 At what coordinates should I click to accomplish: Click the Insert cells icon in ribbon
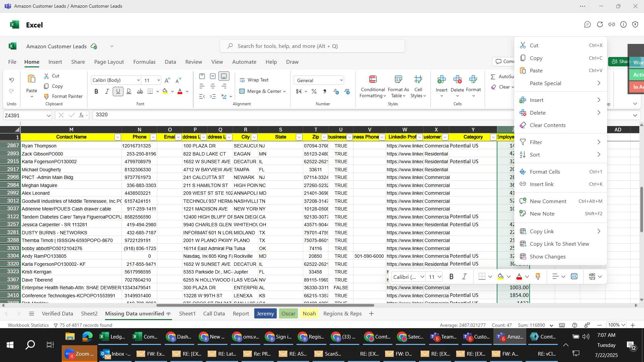(441, 79)
